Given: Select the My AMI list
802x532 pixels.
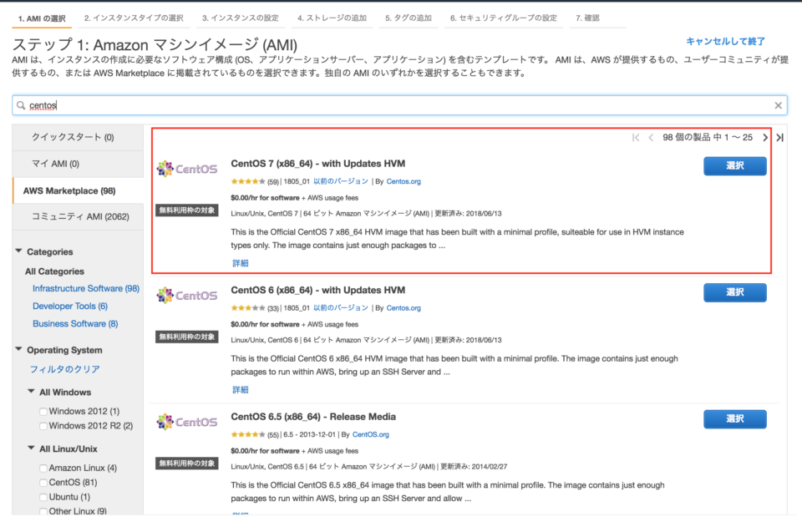Looking at the screenshot, I should click(x=78, y=164).
